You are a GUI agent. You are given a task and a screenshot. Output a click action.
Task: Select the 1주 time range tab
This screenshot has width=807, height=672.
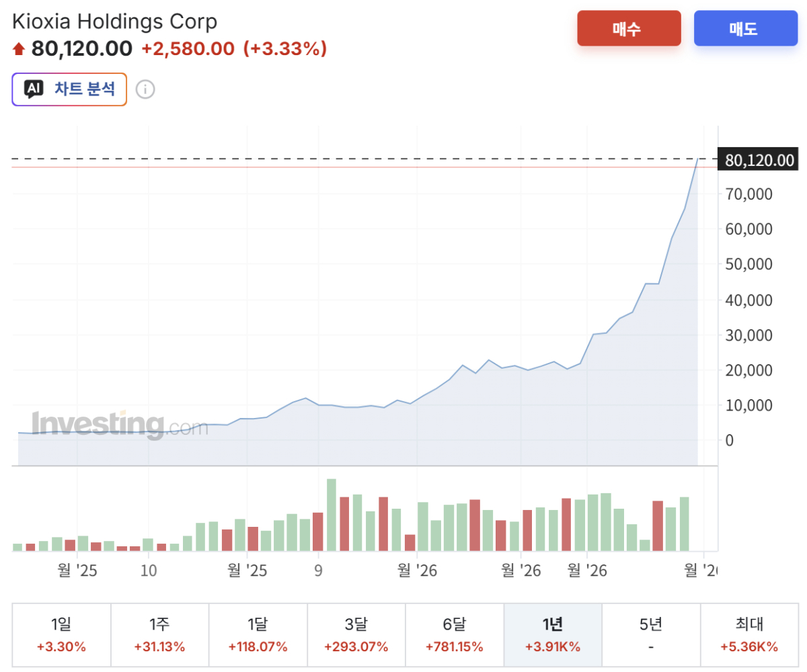click(159, 635)
